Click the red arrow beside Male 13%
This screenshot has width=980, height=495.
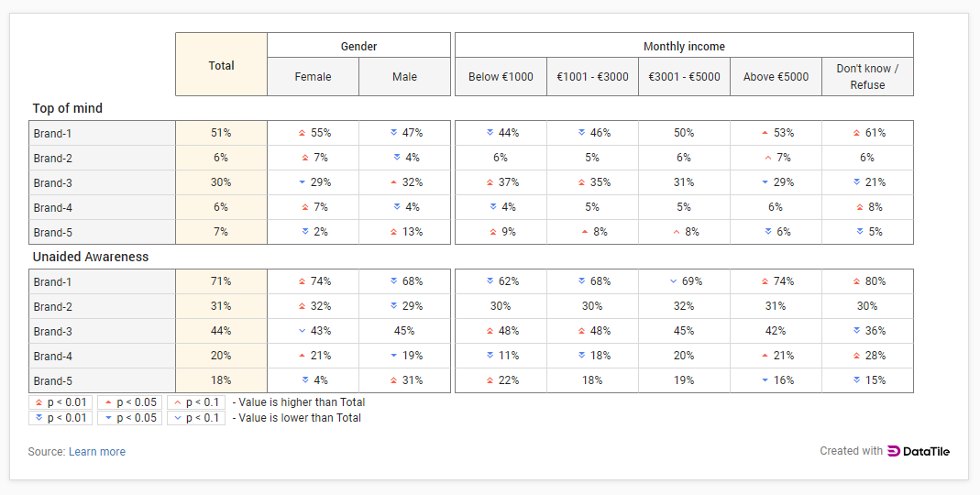[x=393, y=232]
